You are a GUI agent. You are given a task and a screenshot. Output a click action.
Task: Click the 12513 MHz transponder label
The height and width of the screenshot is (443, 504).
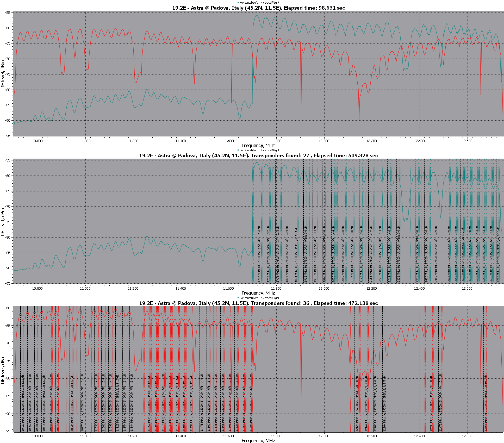tap(449, 255)
